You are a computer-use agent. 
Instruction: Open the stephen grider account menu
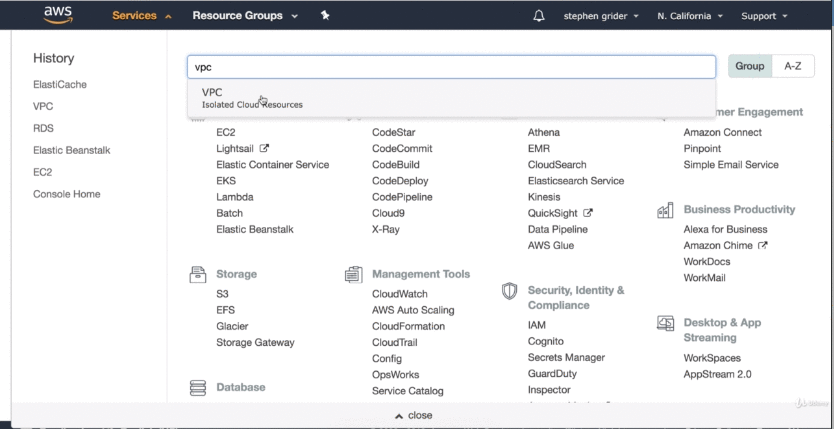[x=601, y=16]
